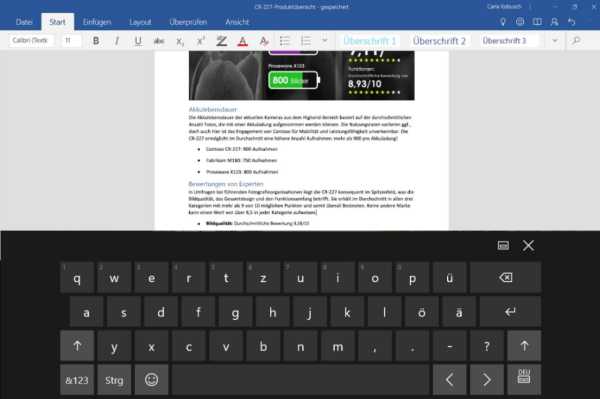Tap the m key
The image size is (600, 399).
click(x=338, y=346)
